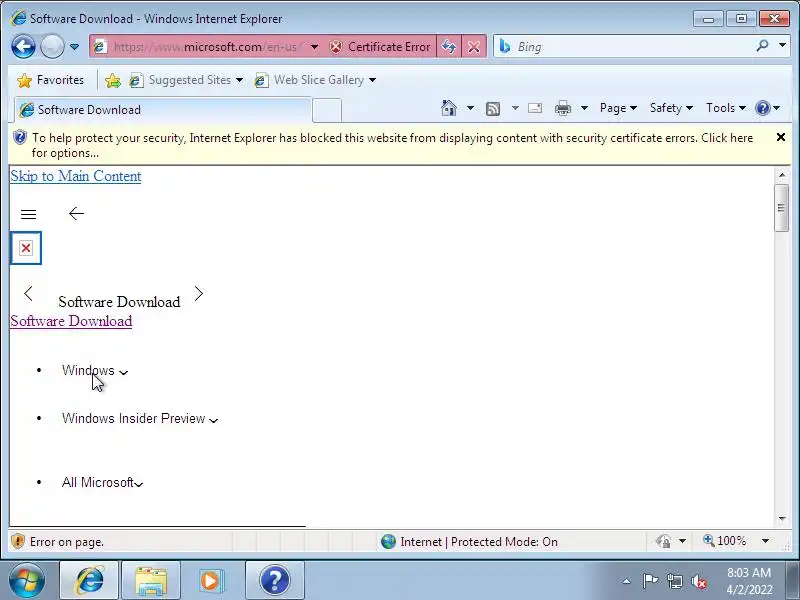The image size is (800, 600).
Task: Open the Web Slice Gallery dropdown
Action: point(315,80)
